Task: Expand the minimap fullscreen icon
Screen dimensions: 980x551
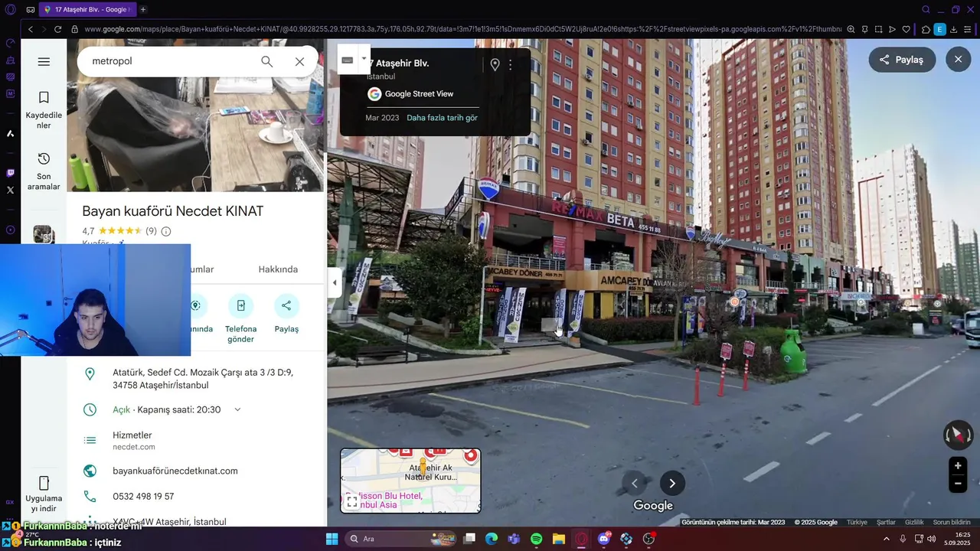Action: tap(352, 502)
